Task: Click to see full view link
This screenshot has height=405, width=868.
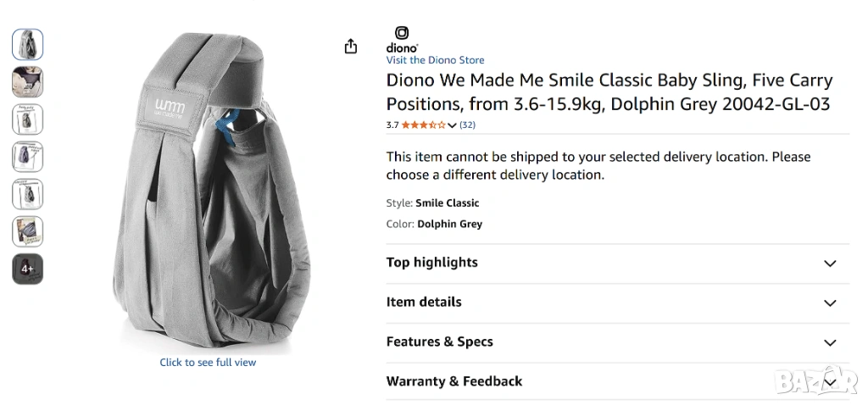Action: pos(208,363)
